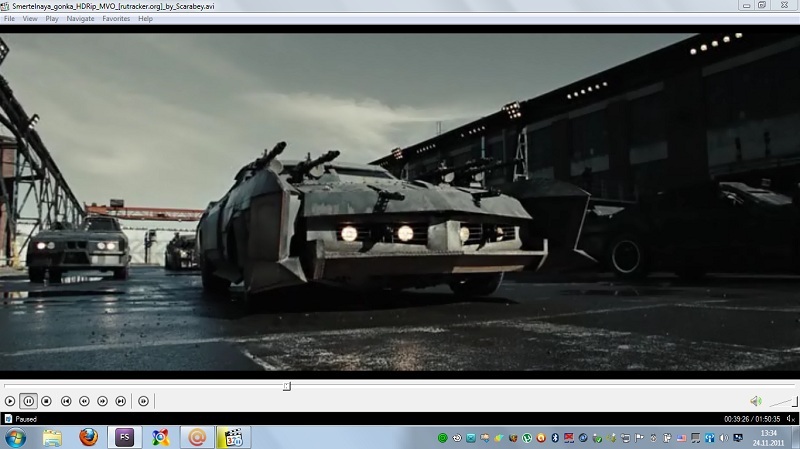Open the Navigate menu
The width and height of the screenshot is (800, 449).
[80, 18]
